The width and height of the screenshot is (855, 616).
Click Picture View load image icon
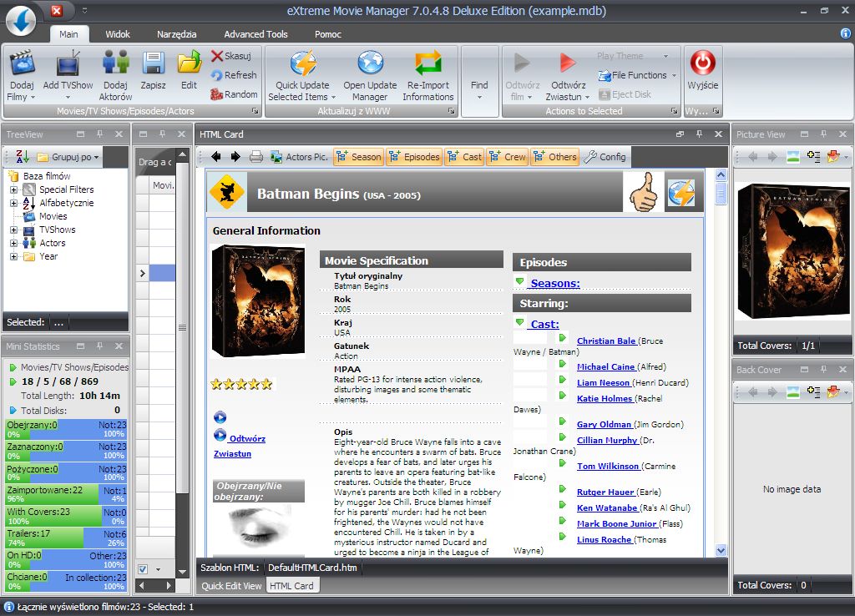(793, 157)
